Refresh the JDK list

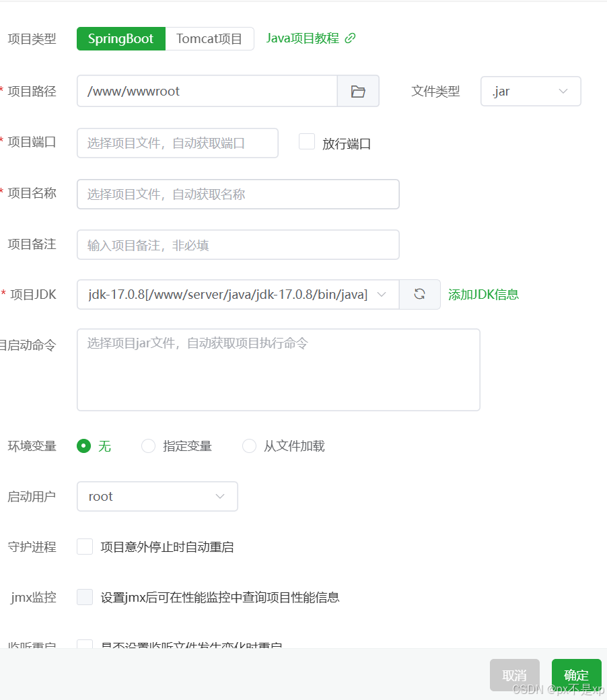pos(419,294)
